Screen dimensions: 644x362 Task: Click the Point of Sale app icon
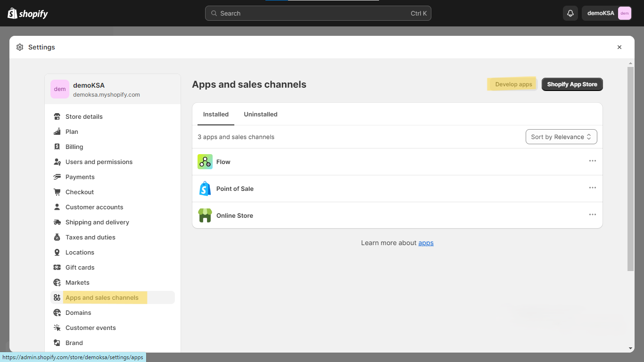coord(205,189)
